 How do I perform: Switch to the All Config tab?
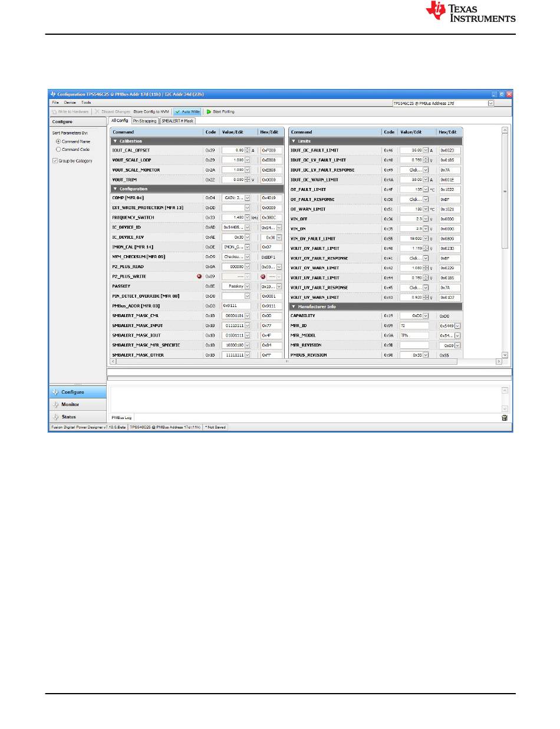pos(119,121)
